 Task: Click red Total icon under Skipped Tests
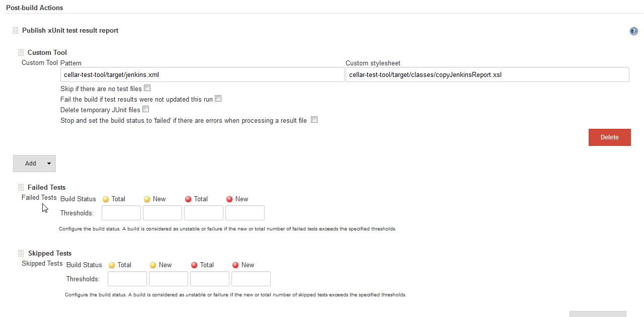coord(194,265)
